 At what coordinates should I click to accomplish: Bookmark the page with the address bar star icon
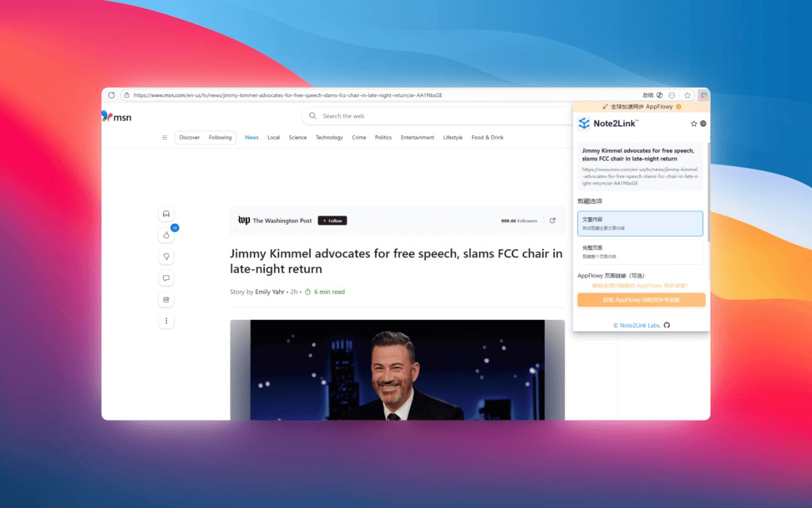(687, 95)
